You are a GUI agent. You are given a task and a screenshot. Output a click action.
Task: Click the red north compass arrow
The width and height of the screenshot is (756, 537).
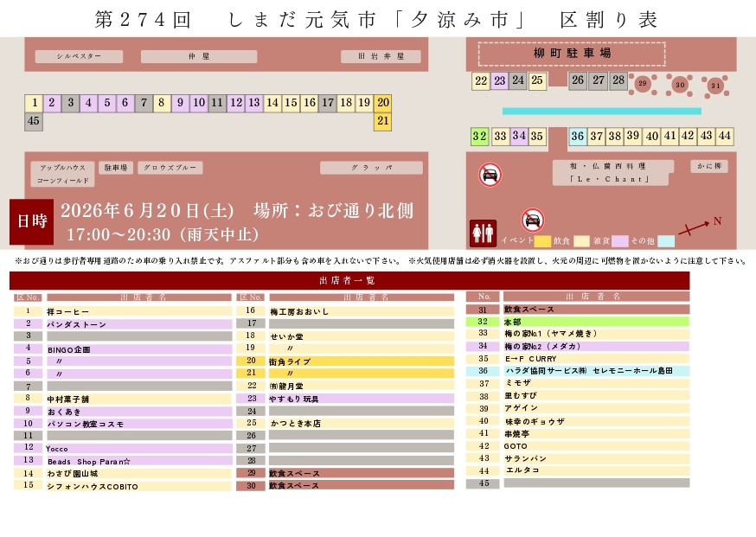[695, 228]
